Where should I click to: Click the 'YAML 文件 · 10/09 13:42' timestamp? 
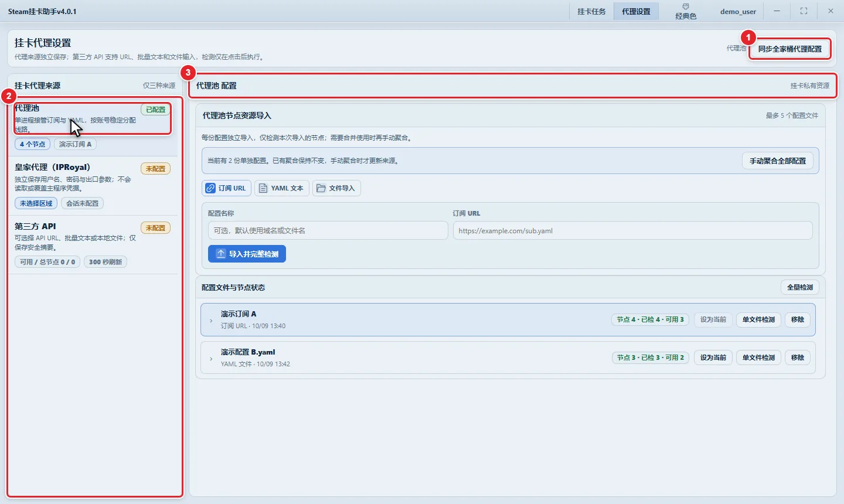[x=256, y=364]
